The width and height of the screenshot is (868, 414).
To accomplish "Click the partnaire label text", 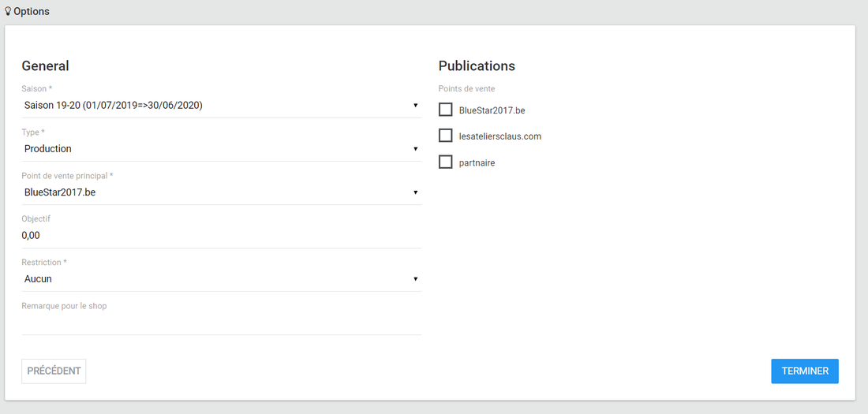I will pyautogui.click(x=477, y=162).
